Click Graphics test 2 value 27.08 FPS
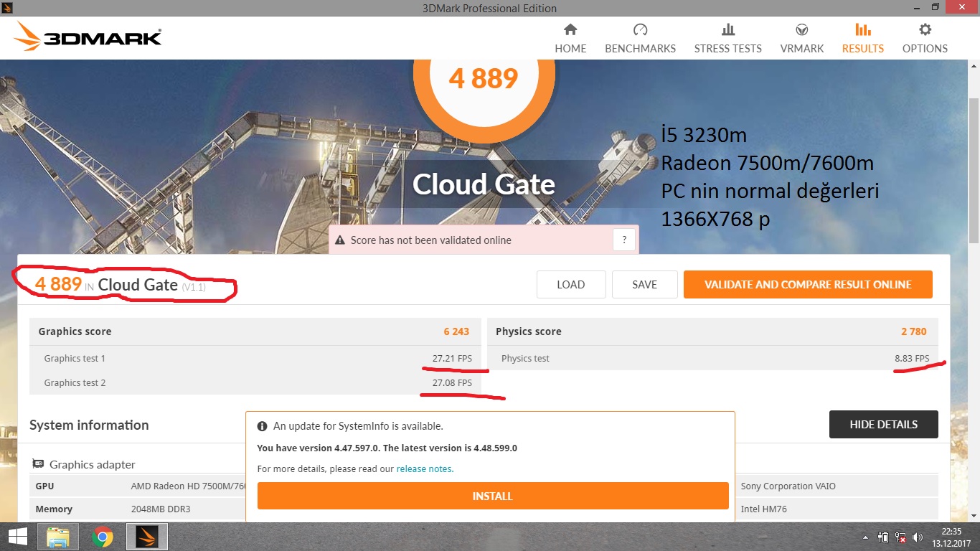This screenshot has width=980, height=551. [452, 382]
